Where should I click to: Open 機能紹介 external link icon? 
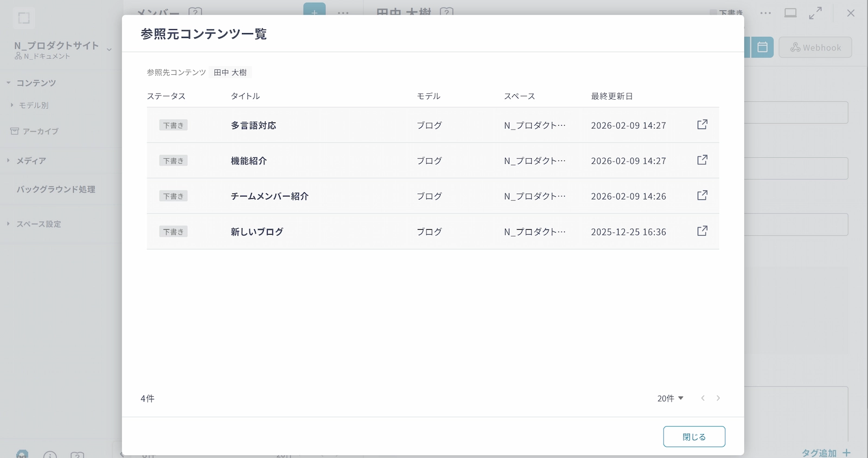pos(702,160)
